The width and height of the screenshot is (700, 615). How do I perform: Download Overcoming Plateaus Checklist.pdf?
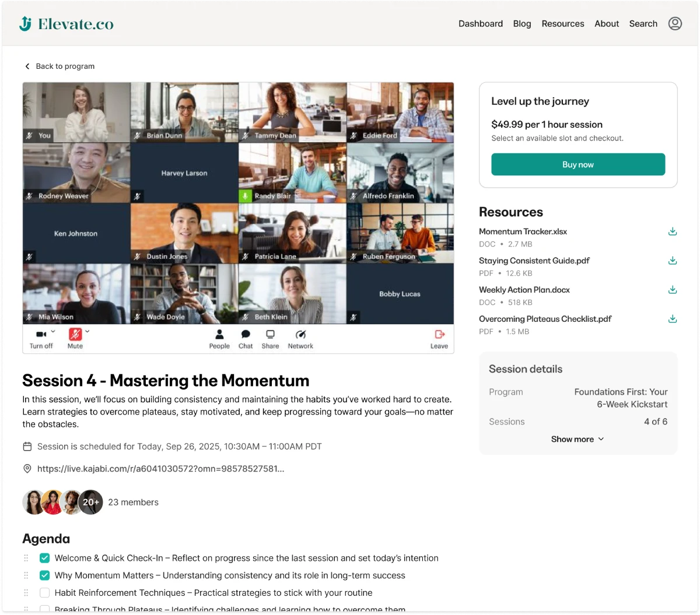[673, 319]
